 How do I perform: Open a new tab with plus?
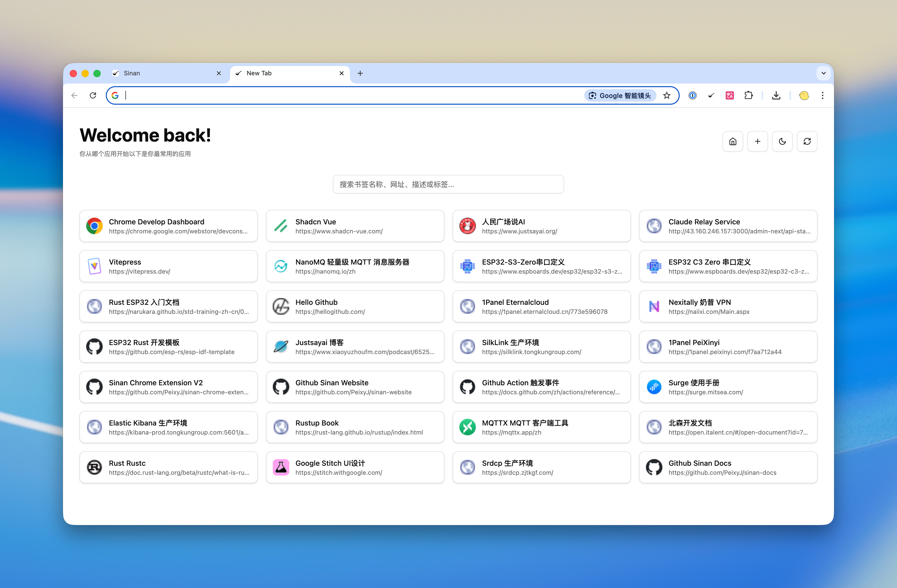point(360,73)
